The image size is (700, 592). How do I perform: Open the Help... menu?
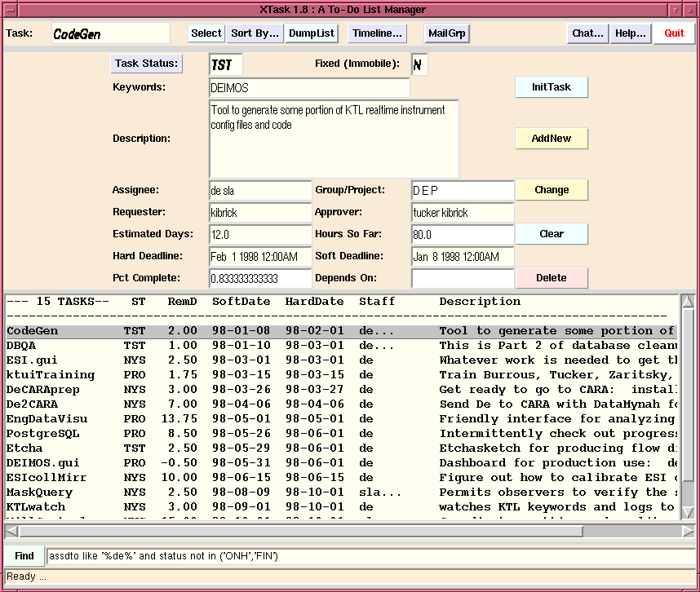click(630, 33)
